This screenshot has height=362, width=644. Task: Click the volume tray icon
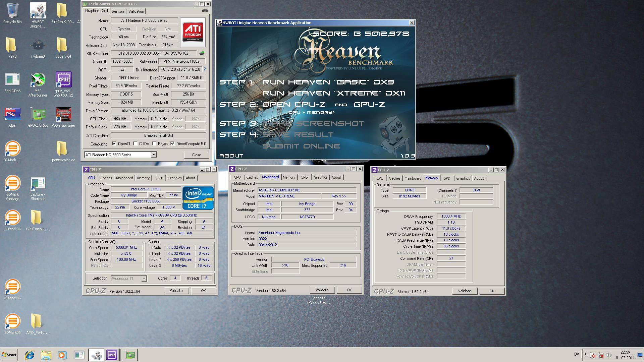(608, 355)
